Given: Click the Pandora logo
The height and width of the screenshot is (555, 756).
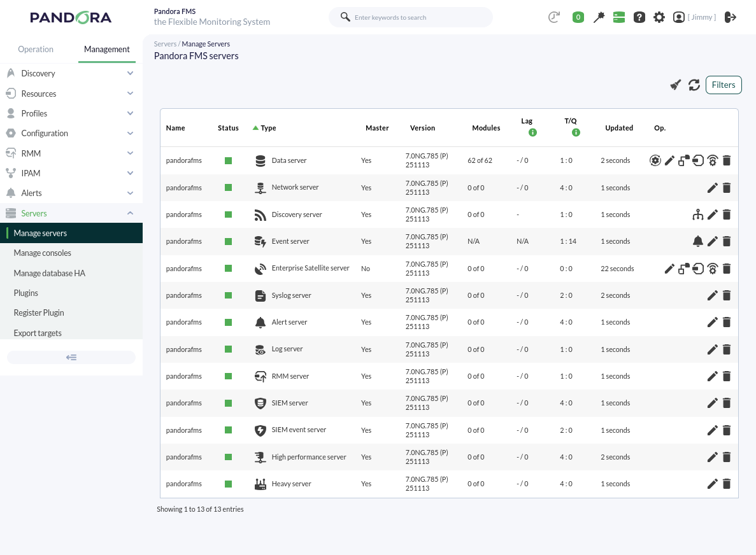Looking at the screenshot, I should click(x=71, y=18).
